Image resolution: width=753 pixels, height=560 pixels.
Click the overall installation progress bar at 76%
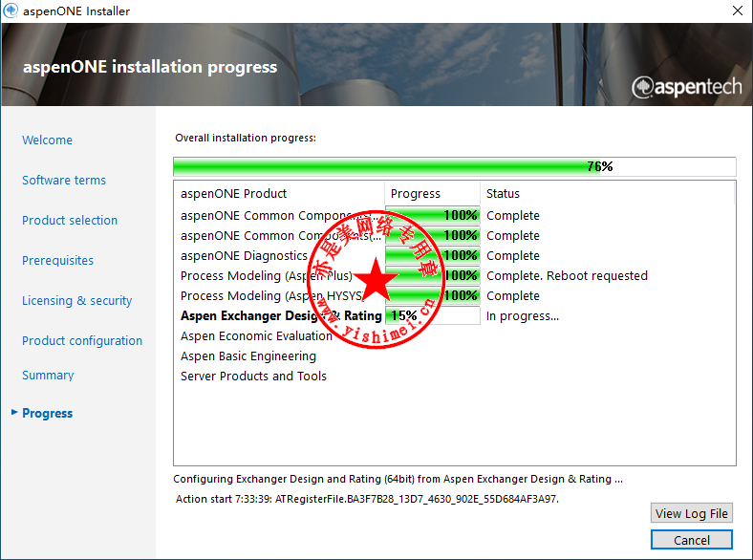point(454,166)
